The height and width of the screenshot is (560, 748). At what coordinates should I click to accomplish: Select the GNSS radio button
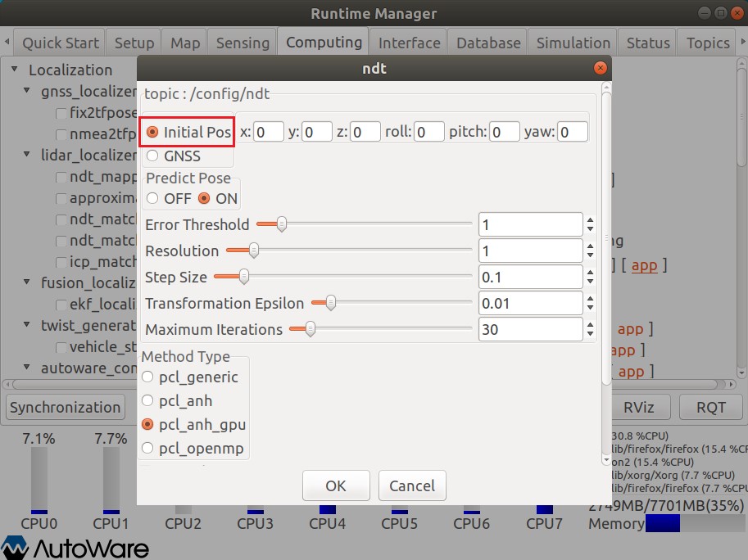point(152,156)
